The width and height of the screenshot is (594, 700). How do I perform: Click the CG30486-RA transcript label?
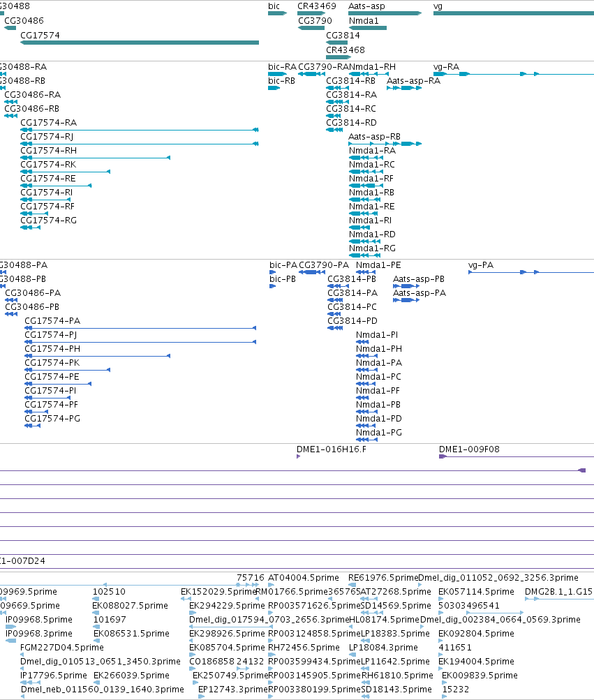click(x=33, y=95)
